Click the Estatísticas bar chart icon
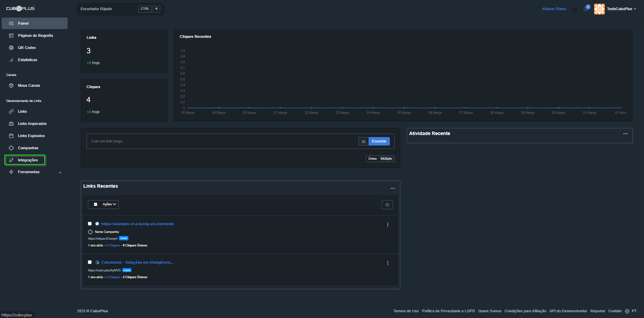This screenshot has height=318, width=644. point(11,60)
